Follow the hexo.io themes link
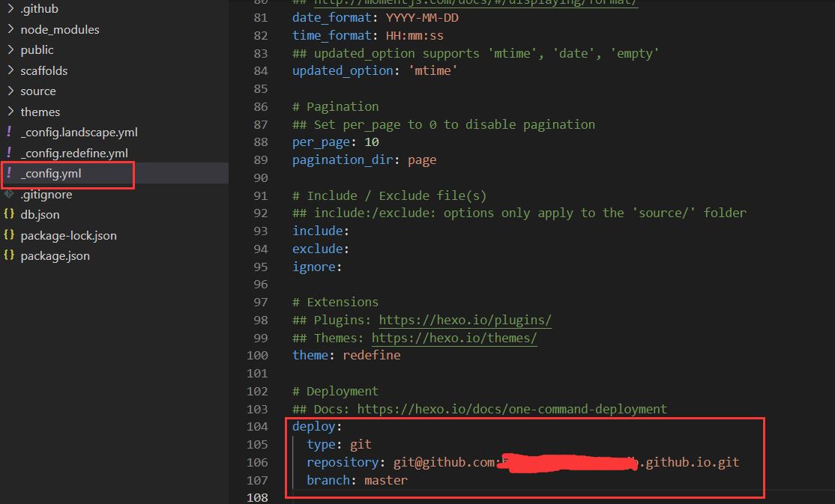 (454, 338)
